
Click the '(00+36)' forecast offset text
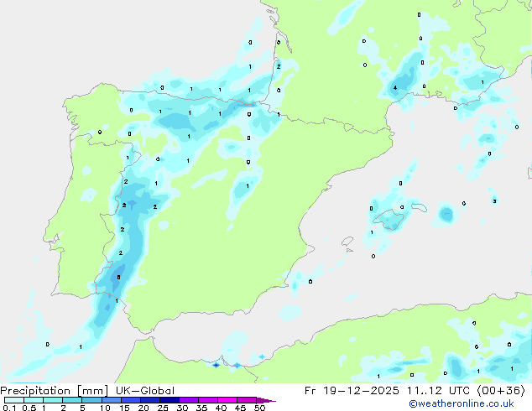click(x=501, y=391)
